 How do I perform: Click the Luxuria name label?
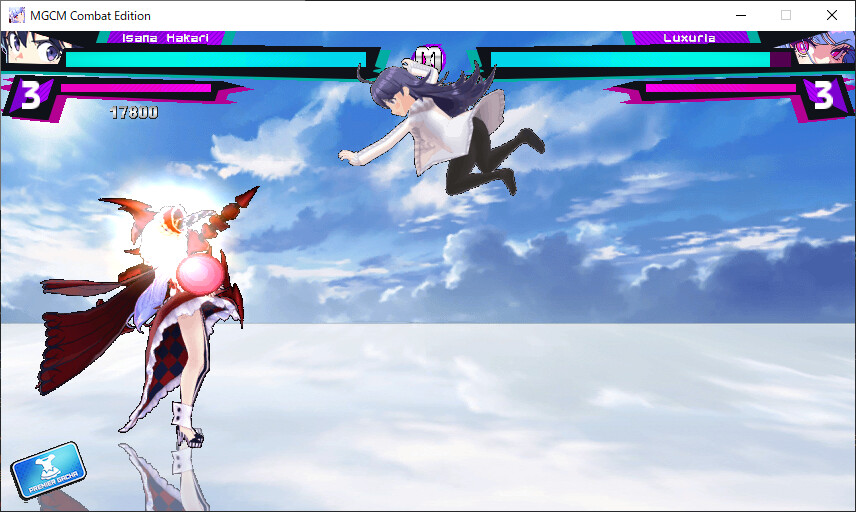click(689, 38)
